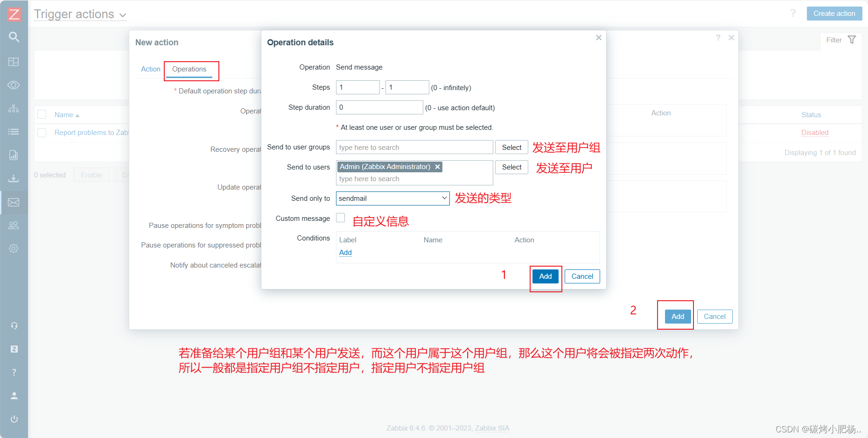Open the User settings person icon
The height and width of the screenshot is (438, 868).
[14, 396]
